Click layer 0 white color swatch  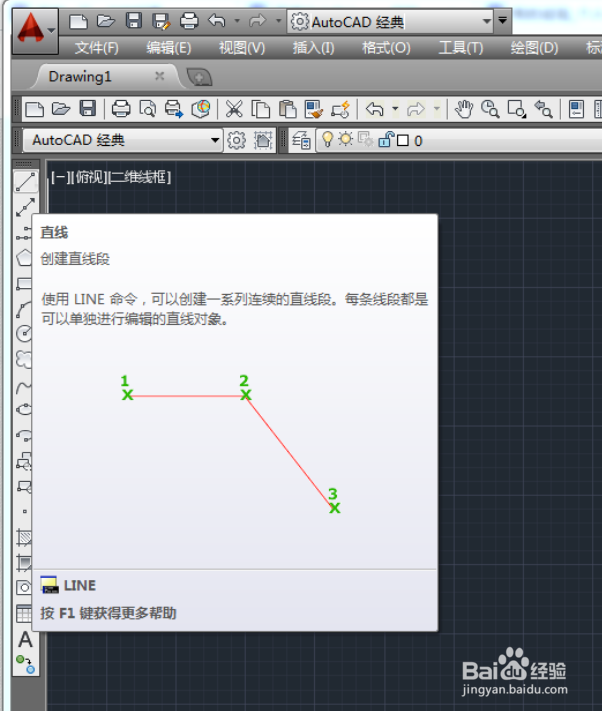click(403, 141)
